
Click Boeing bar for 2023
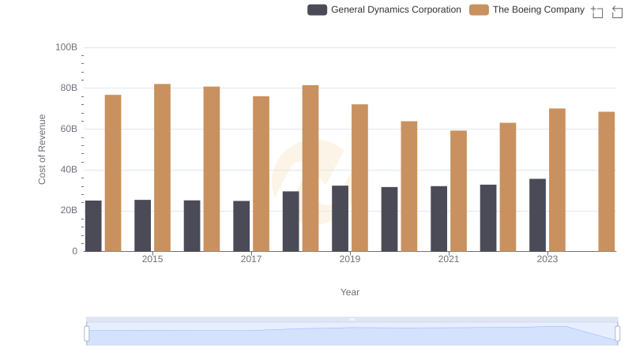click(x=558, y=179)
